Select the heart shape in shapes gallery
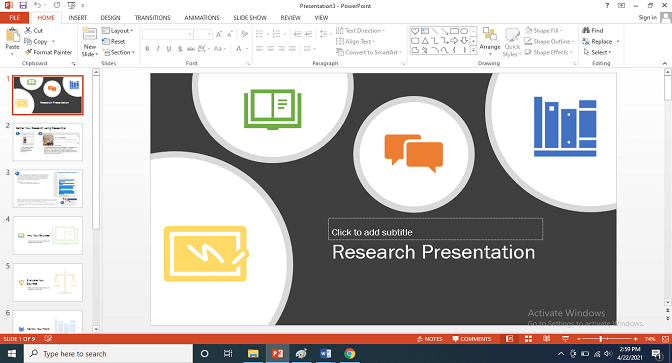672x363 pixels. pos(415,31)
